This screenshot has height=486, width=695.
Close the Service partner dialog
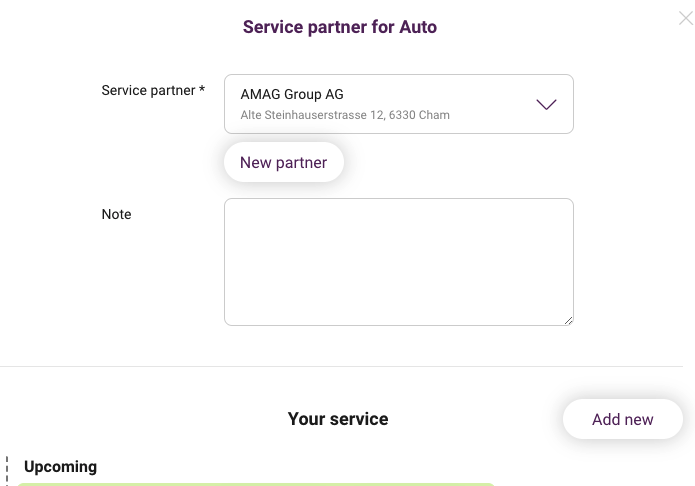(686, 18)
